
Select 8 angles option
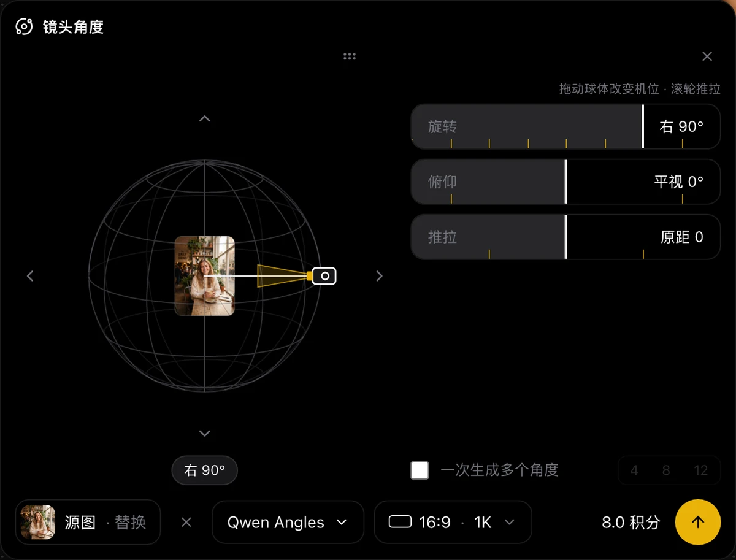[666, 470]
